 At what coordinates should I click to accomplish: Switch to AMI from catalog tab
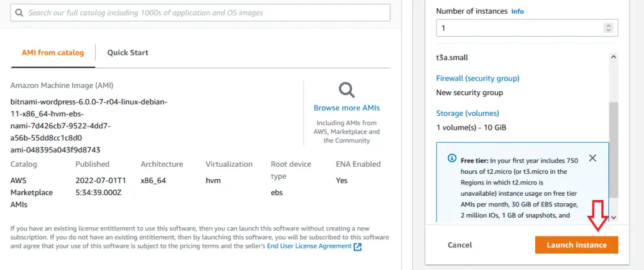53,53
